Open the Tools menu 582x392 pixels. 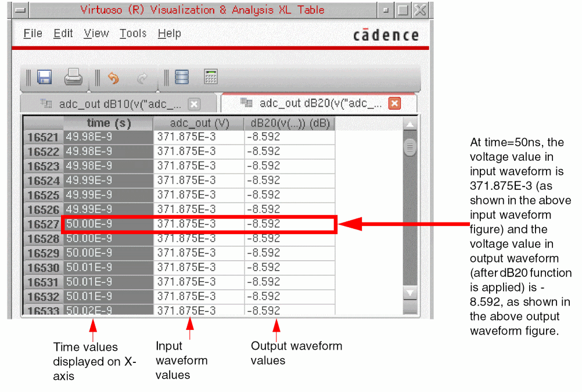pos(133,34)
